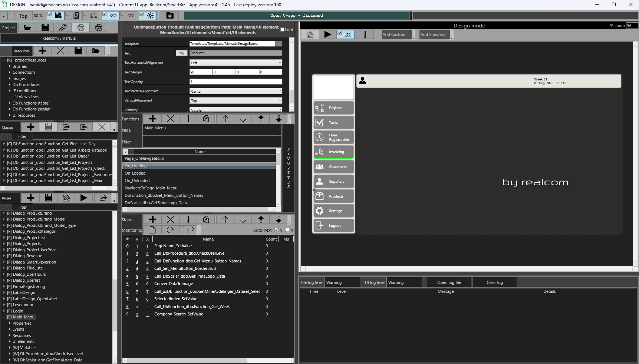This screenshot has height=364, width=639.
Task: Add step with Steps plus icon
Action: click(x=152, y=219)
